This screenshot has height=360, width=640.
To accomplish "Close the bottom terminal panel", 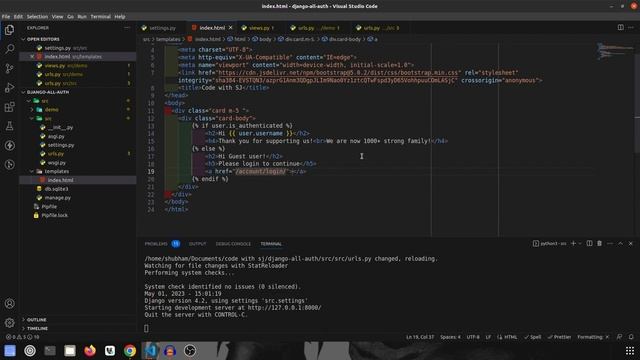I will point(631,243).
